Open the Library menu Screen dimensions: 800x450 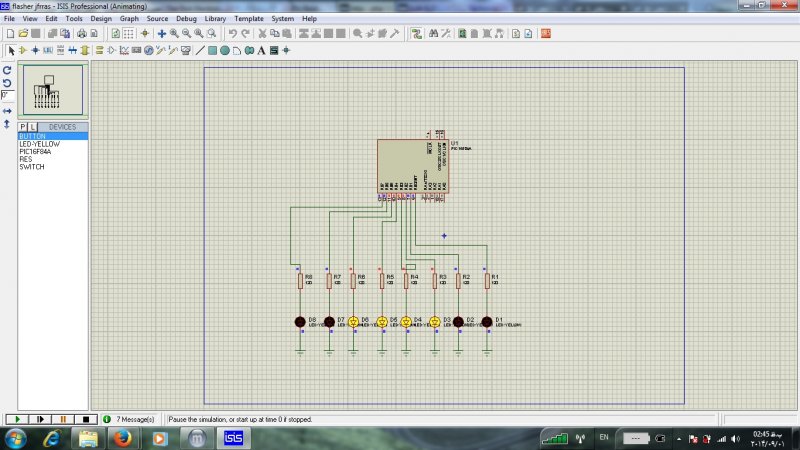coord(215,18)
